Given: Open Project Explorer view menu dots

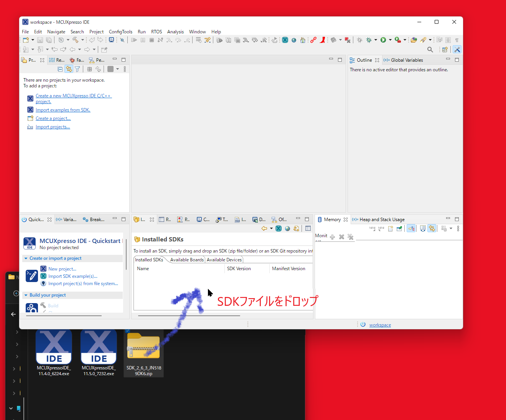Looking at the screenshot, I should tap(125, 69).
